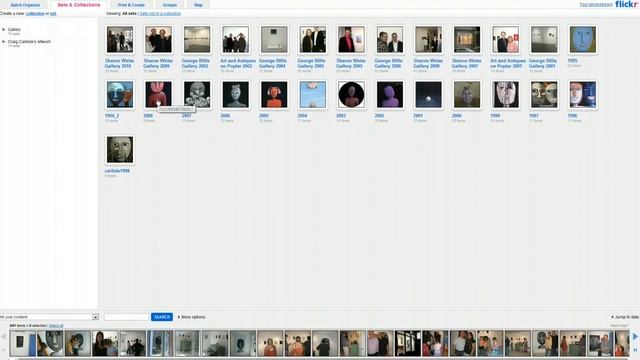Click the 'Sharon Weiss Gallery 2010' title text
This screenshot has width=640, height=360.
[119, 63]
